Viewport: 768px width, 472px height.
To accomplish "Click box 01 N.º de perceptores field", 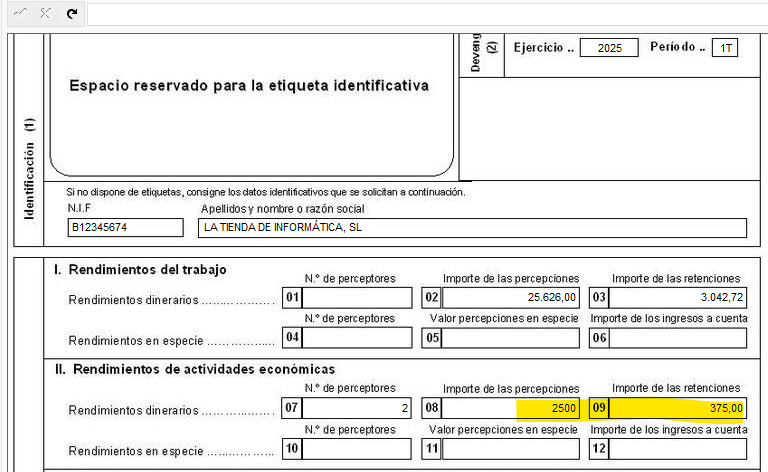I will 357,298.
